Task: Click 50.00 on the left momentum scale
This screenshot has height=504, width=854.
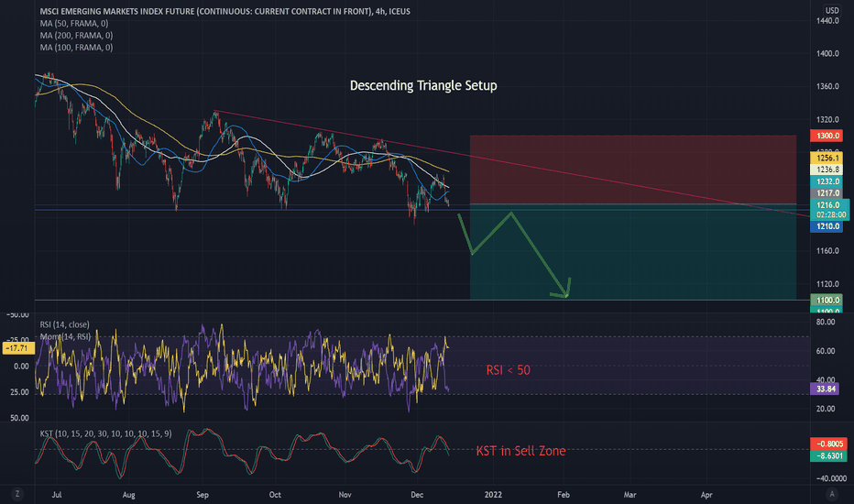Action: point(19,418)
